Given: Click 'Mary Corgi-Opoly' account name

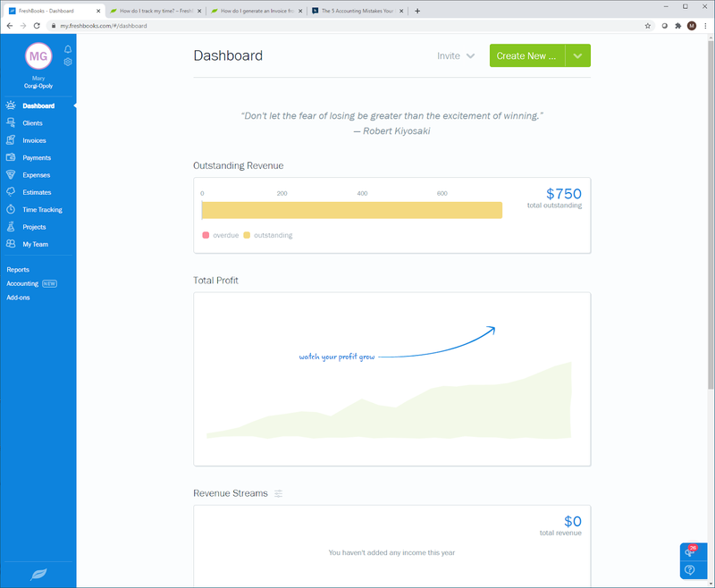Looking at the screenshot, I should 38,82.
